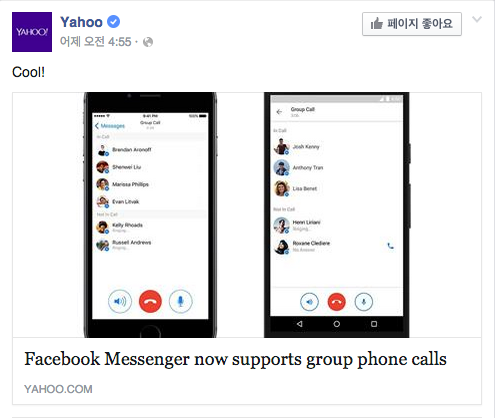
Task: Click the globe public audience icon
Action: (x=148, y=42)
